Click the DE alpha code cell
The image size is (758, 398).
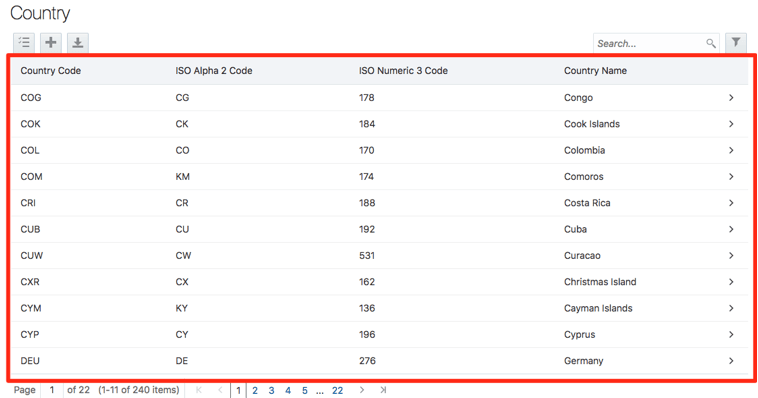(x=182, y=361)
